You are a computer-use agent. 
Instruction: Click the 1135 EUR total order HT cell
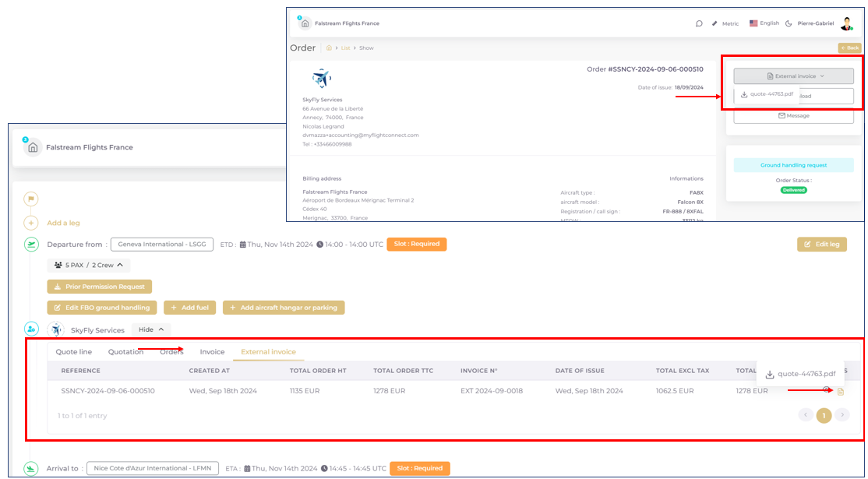(x=305, y=391)
